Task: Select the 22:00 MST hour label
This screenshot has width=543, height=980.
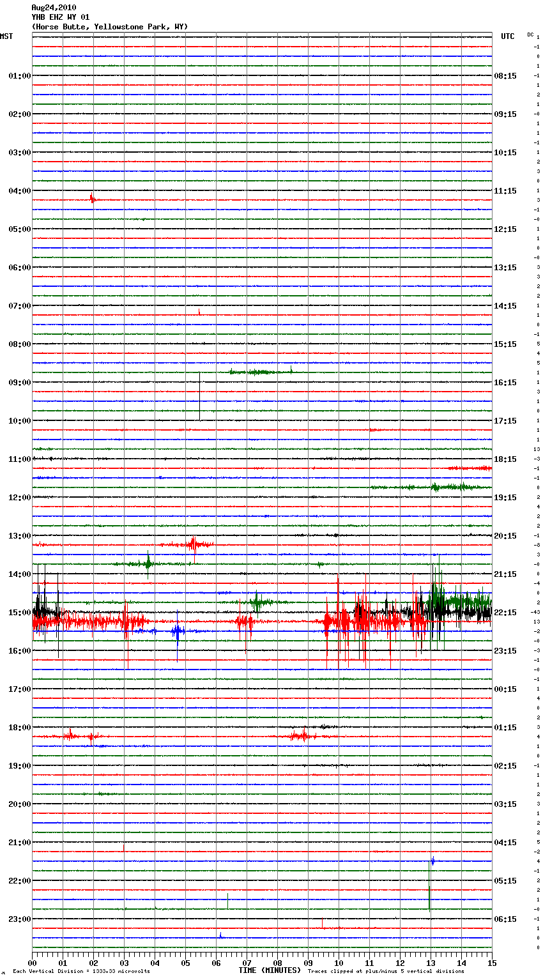Action: [x=20, y=881]
